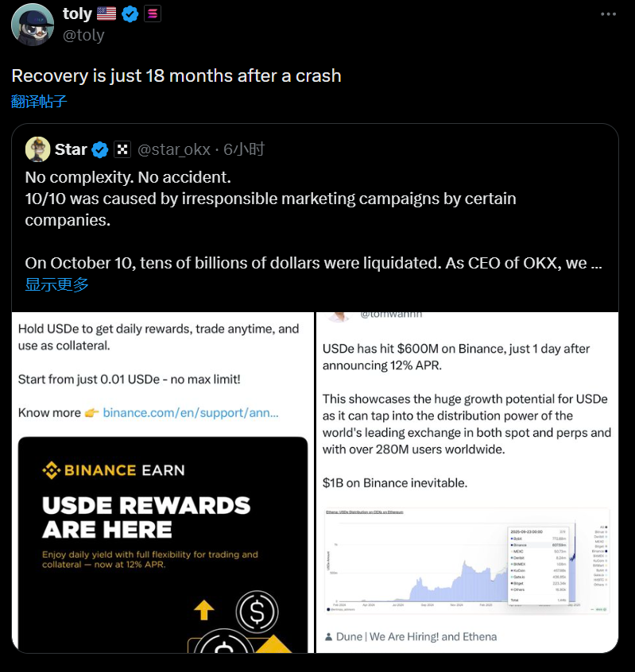Screen dimensions: 635x672
Task: Click toly's blue verified checkmark badge
Action: click(130, 14)
